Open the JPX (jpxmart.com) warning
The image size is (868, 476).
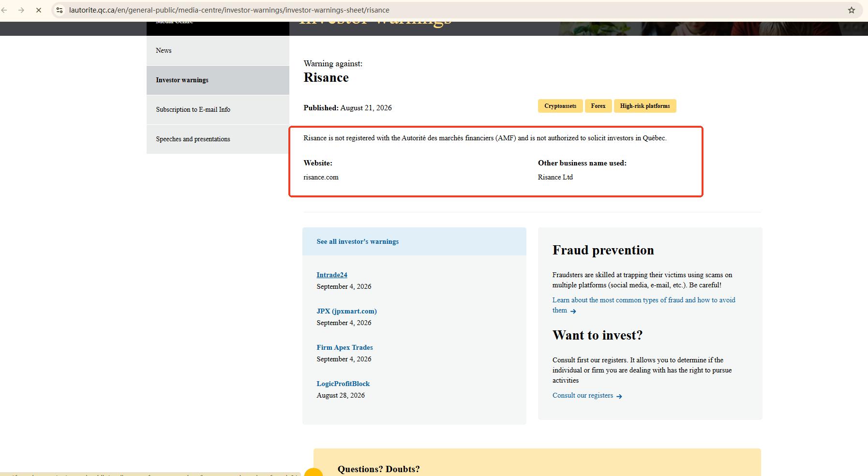pos(346,311)
